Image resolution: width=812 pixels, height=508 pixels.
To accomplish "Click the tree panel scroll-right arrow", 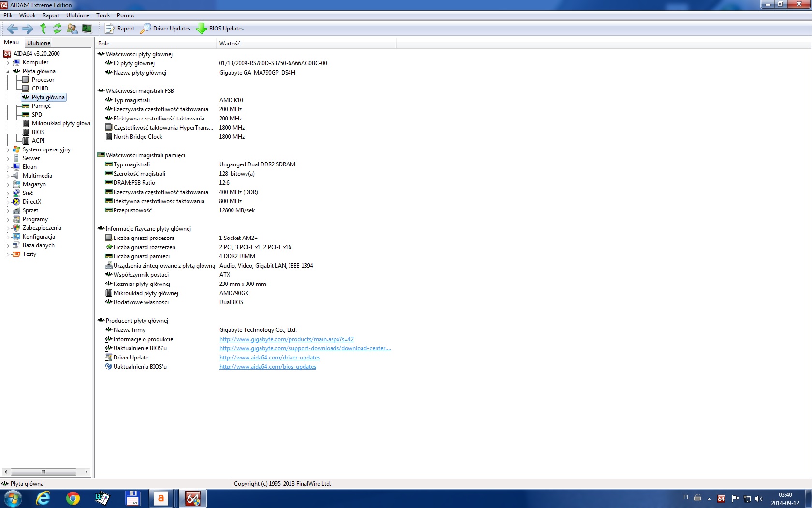I will pyautogui.click(x=86, y=472).
